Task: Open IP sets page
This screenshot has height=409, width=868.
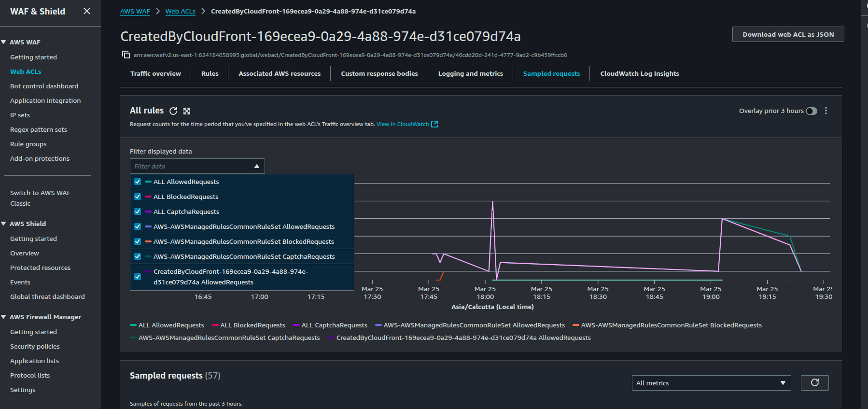Action: point(20,115)
